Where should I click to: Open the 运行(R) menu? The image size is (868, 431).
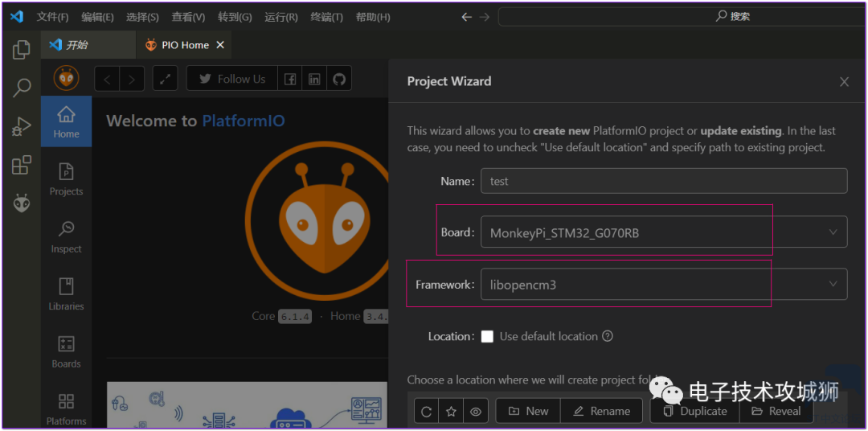pyautogui.click(x=281, y=17)
